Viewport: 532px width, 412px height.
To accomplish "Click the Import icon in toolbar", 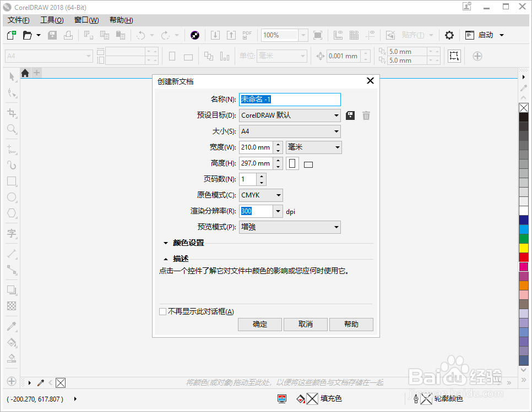I will [x=215, y=35].
